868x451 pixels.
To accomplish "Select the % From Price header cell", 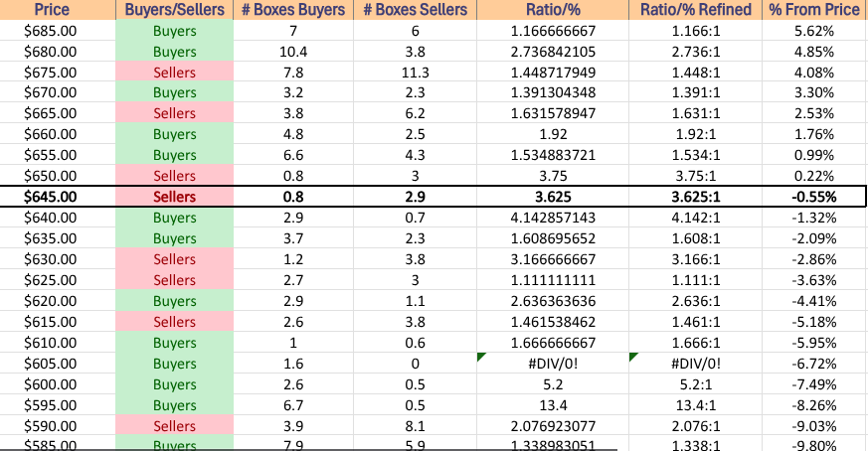I will coord(815,9).
